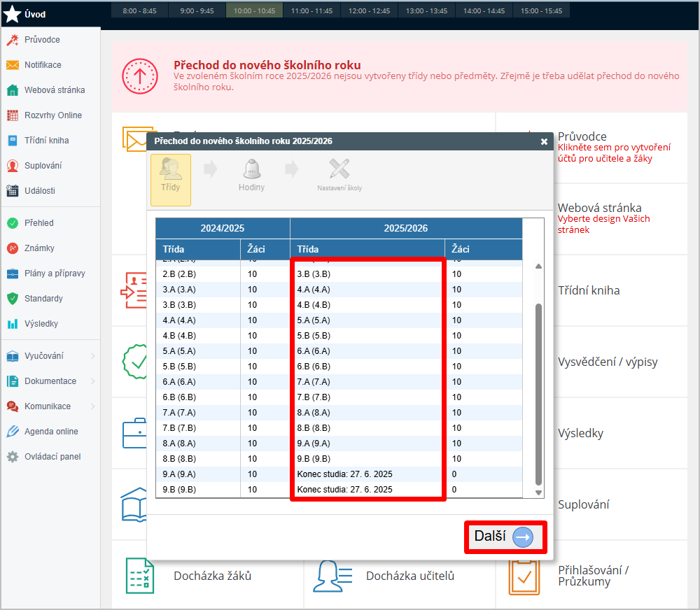
Task: Expand the Vyučování submenu arrow
Action: tap(93, 356)
